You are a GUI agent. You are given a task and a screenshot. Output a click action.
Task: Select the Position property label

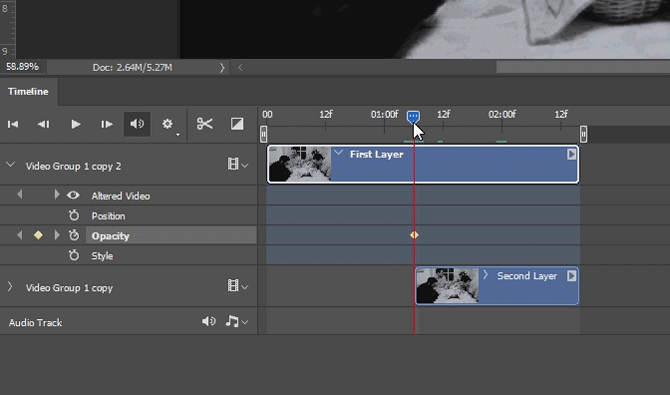pos(108,216)
